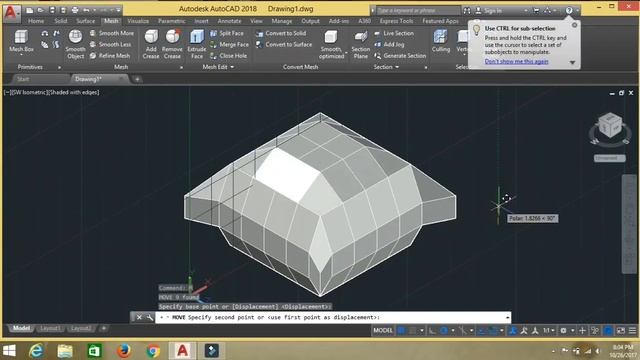Switch to the Start file tab

pos(23,79)
